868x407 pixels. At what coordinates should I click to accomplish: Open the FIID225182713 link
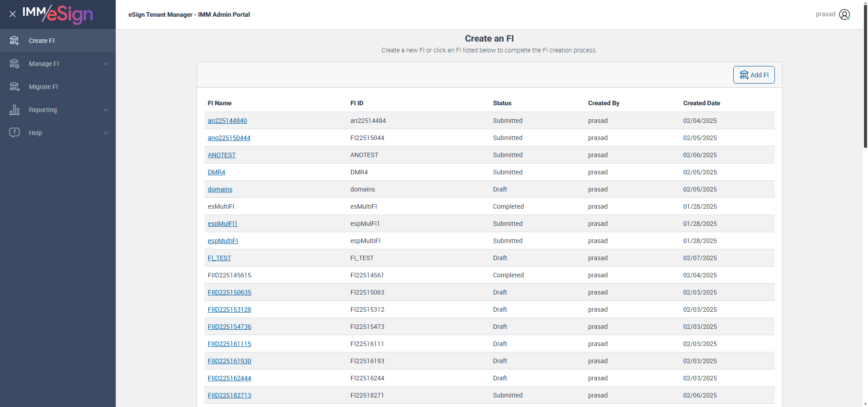[x=229, y=395]
